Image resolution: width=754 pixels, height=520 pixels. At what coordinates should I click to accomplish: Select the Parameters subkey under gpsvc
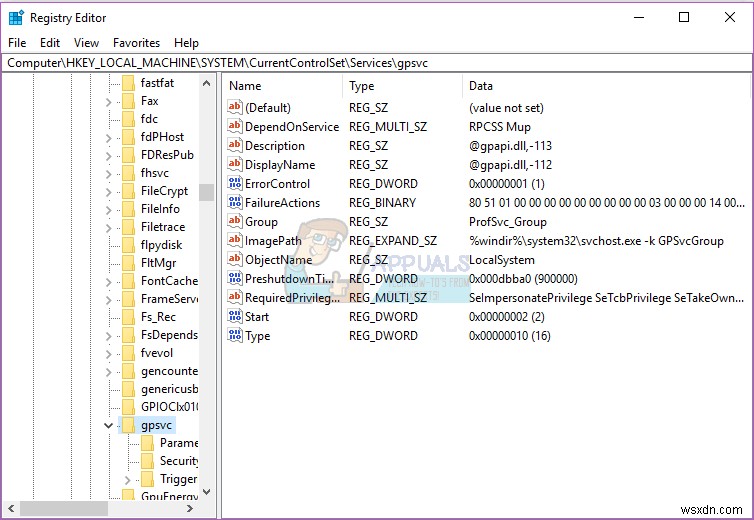tap(179, 443)
